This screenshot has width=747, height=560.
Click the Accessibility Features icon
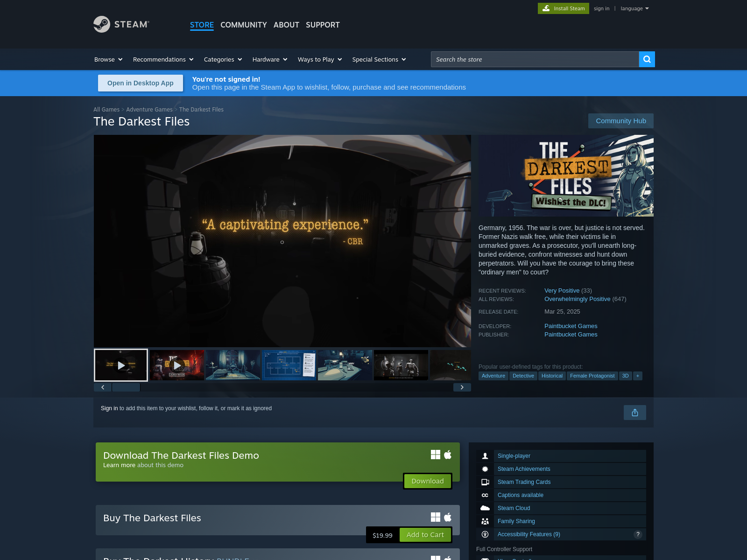coord(485,534)
